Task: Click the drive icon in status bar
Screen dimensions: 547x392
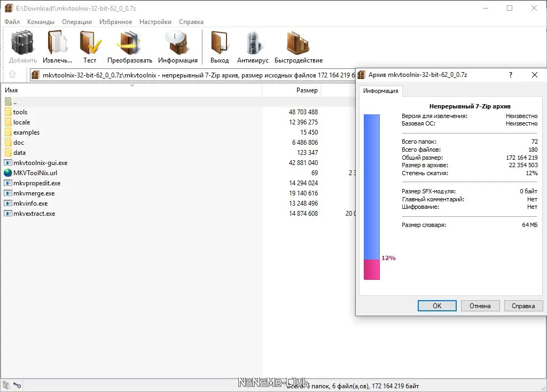Action: 6,385
